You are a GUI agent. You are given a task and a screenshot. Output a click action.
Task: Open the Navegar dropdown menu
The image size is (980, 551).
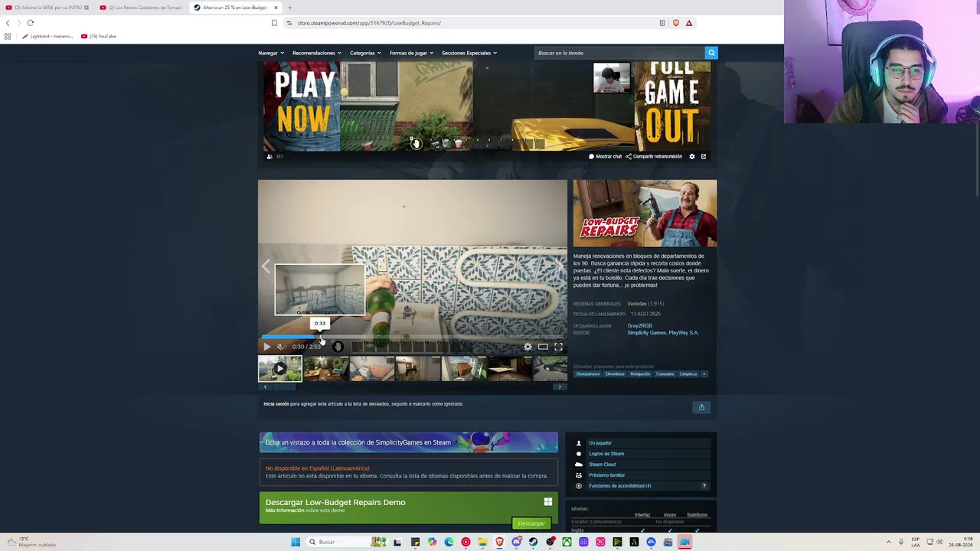[x=271, y=53]
